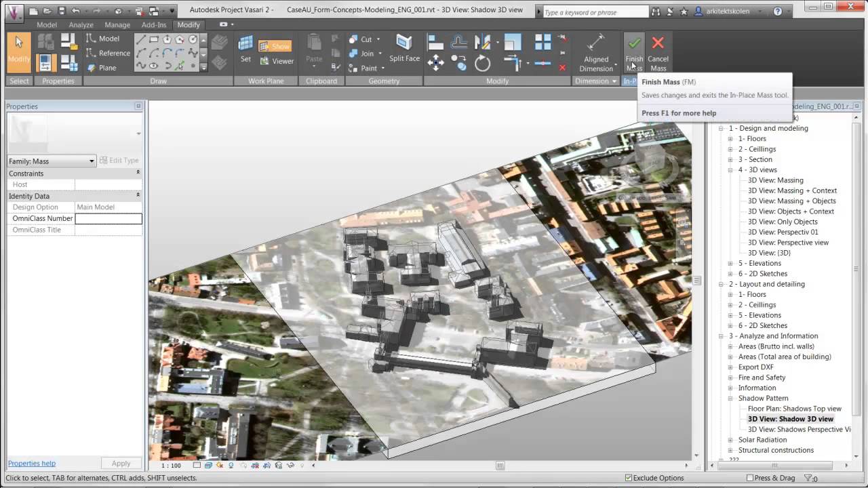
Task: Open the work plane Viewer
Action: coord(277,61)
